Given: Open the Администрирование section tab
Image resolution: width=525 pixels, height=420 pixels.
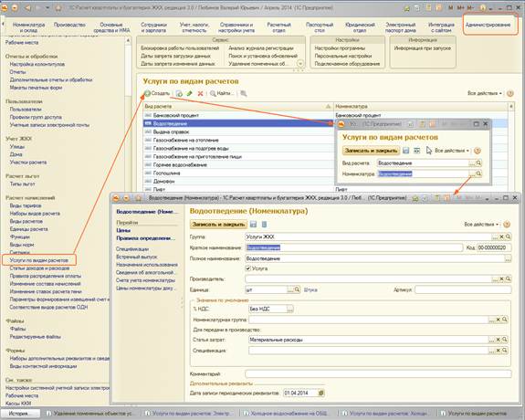Looking at the screenshot, I should [x=488, y=25].
